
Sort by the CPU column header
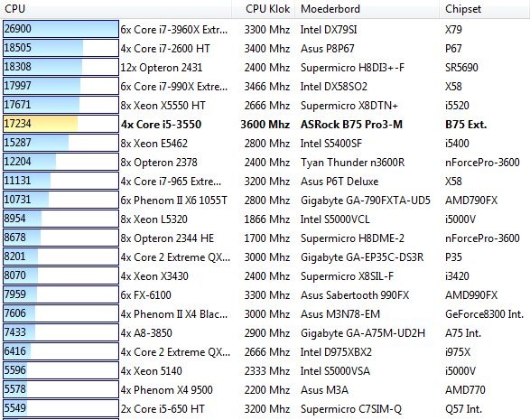(116, 9)
